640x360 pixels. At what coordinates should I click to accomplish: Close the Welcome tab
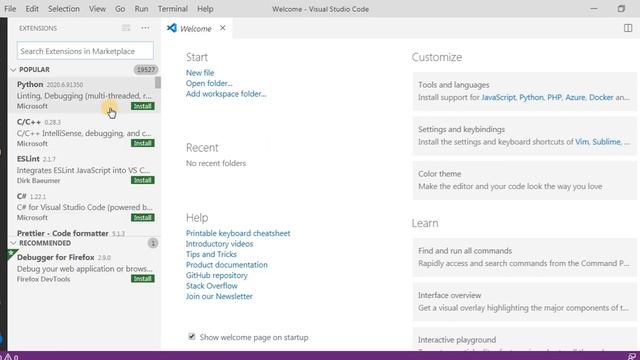pyautogui.click(x=222, y=28)
